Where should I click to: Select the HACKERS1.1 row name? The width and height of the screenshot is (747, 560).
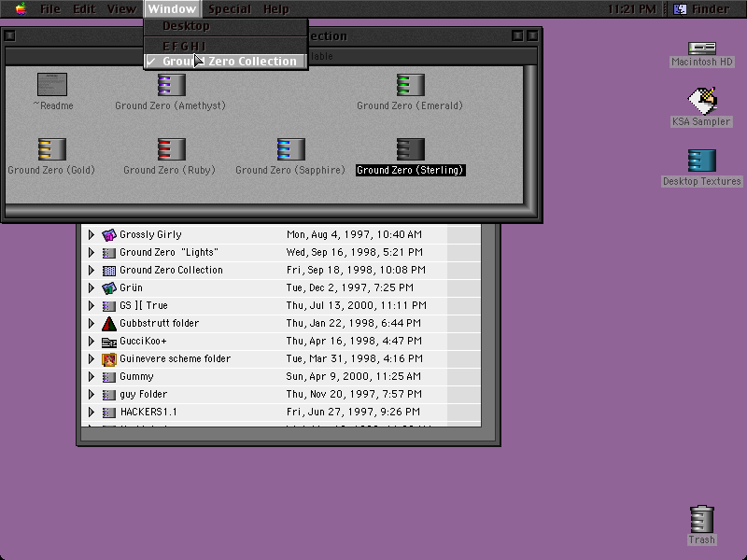(x=148, y=412)
